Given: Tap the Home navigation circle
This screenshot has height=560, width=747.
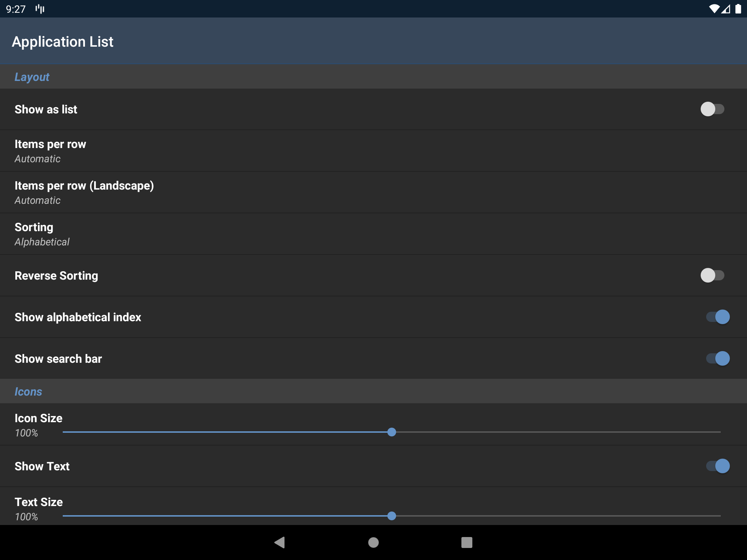Looking at the screenshot, I should [373, 542].
